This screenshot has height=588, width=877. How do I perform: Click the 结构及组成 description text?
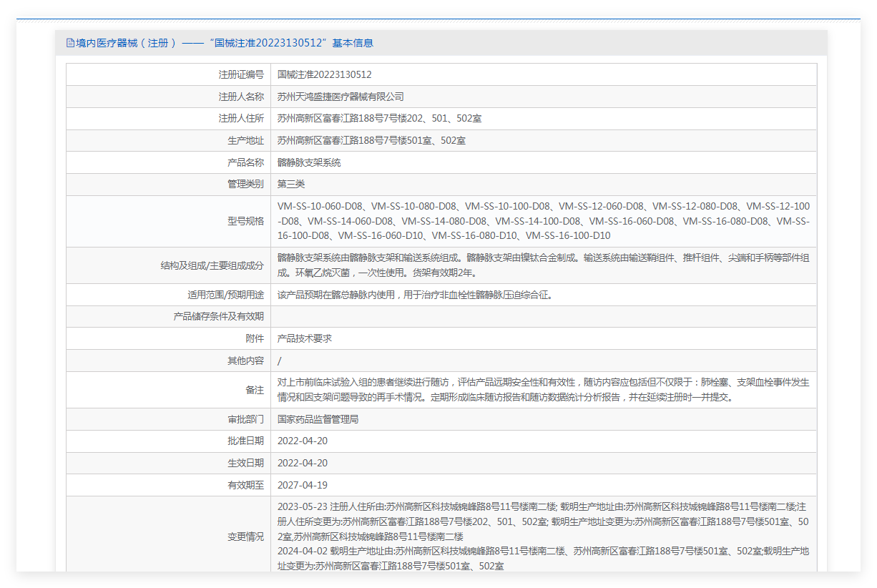[543, 265]
